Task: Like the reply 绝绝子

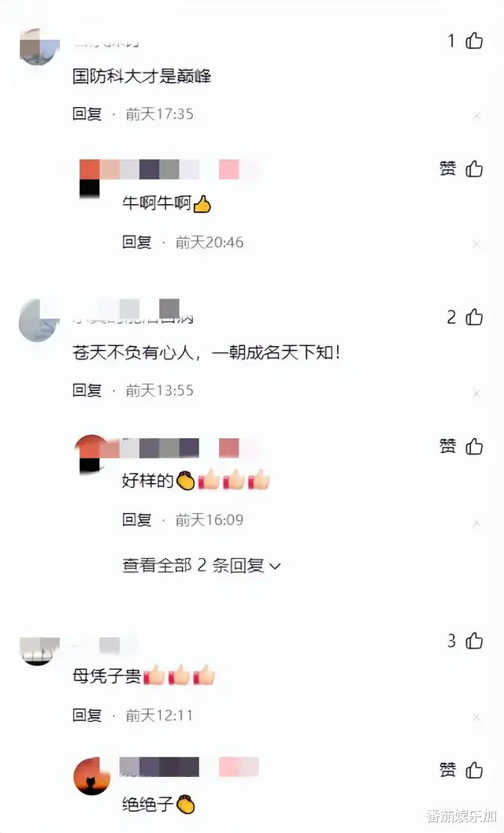Action: [x=474, y=769]
